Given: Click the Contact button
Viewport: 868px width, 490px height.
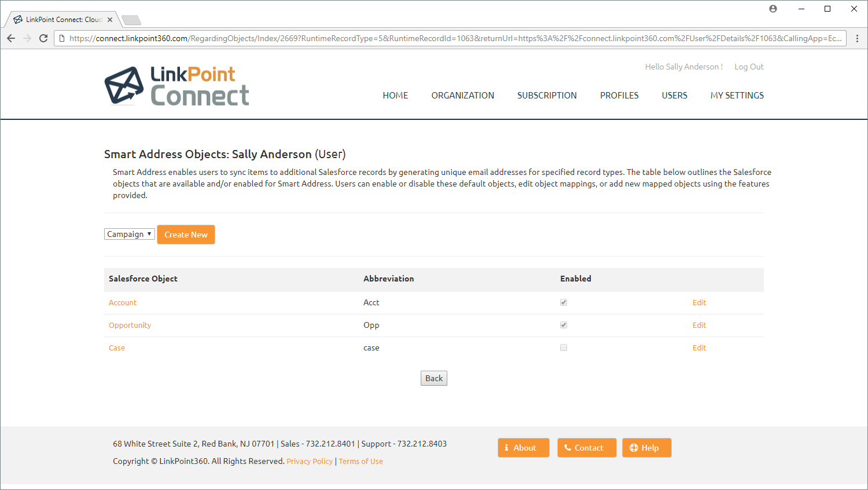Looking at the screenshot, I should 587,448.
